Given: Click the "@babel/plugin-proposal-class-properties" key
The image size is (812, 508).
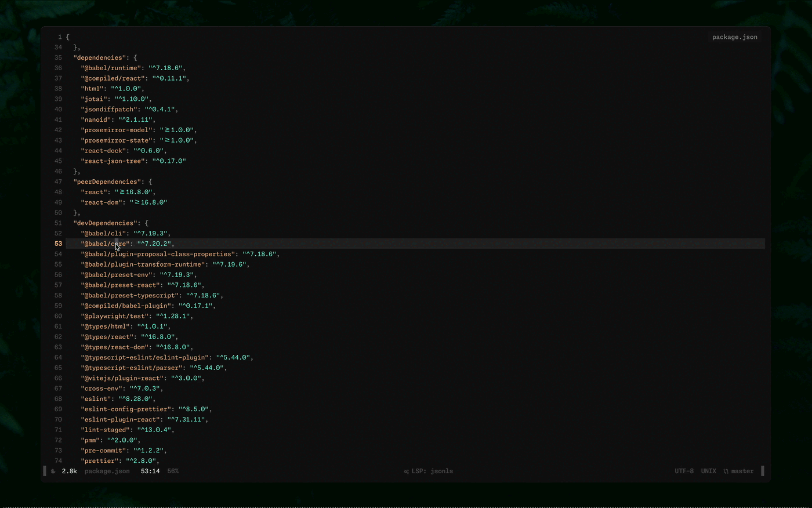Looking at the screenshot, I should coord(157,255).
